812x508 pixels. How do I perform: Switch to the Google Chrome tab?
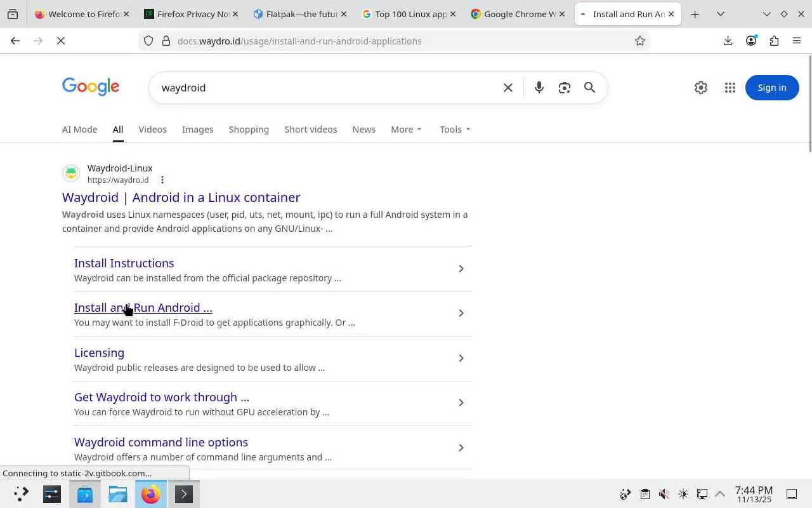coord(519,14)
